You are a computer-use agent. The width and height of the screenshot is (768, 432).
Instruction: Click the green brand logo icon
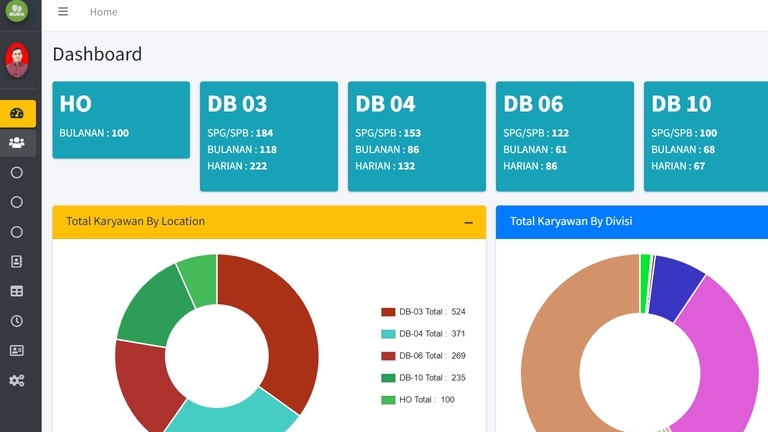17,11
